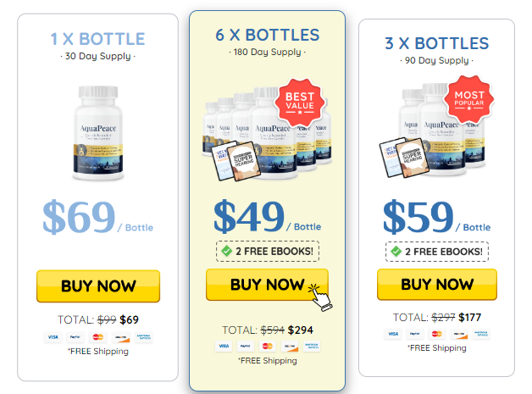Image resolution: width=532 pixels, height=394 pixels.
Task: Click the 6 X BOTTLES heading
Action: 268,35
